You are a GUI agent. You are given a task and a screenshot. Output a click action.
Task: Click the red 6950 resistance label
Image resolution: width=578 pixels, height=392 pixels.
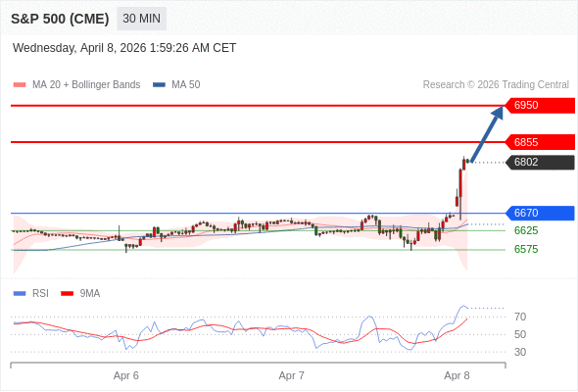click(540, 106)
